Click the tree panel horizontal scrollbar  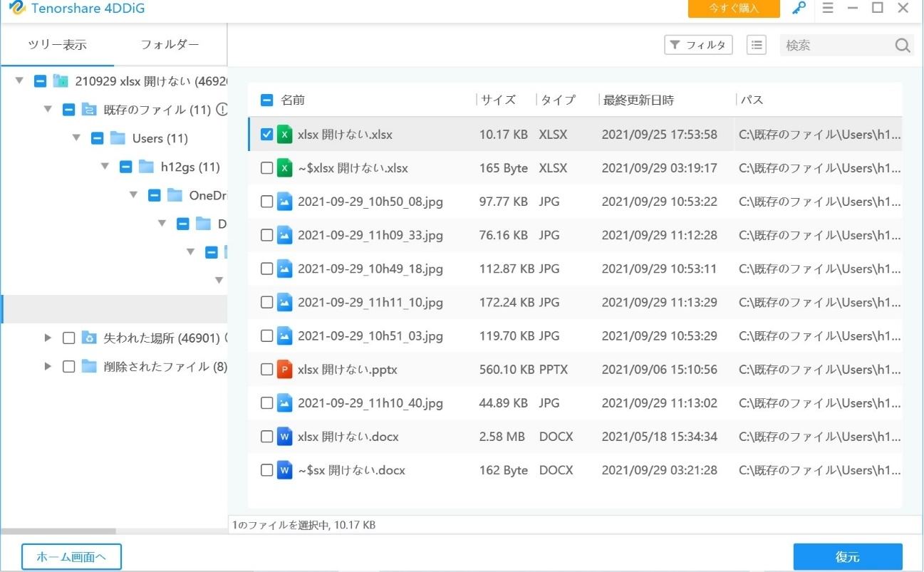[58, 531]
